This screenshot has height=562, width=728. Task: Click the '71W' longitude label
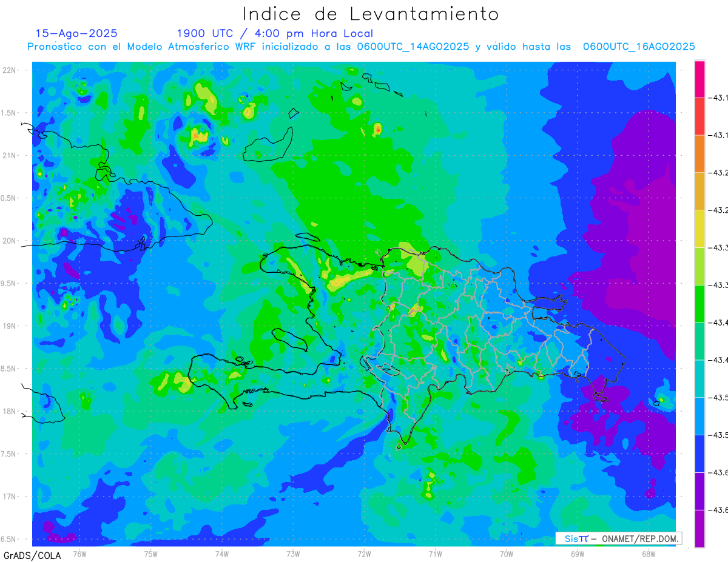[x=435, y=554]
